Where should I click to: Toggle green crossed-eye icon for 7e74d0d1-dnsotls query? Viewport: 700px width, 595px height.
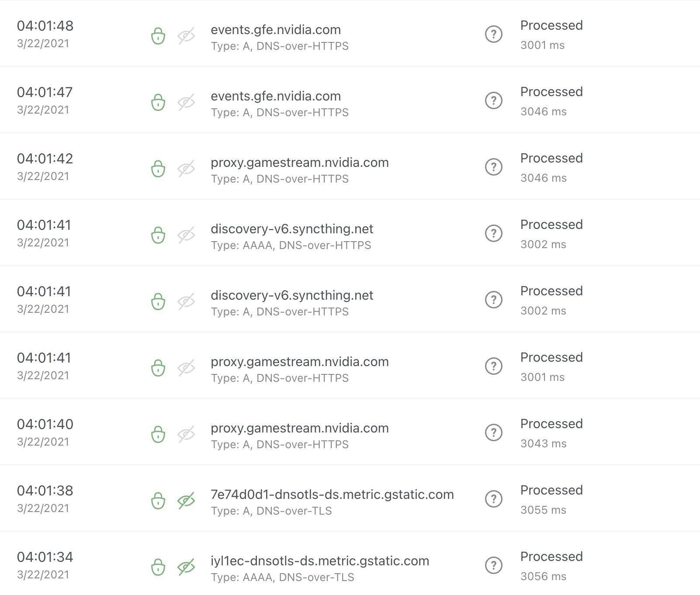(x=186, y=501)
